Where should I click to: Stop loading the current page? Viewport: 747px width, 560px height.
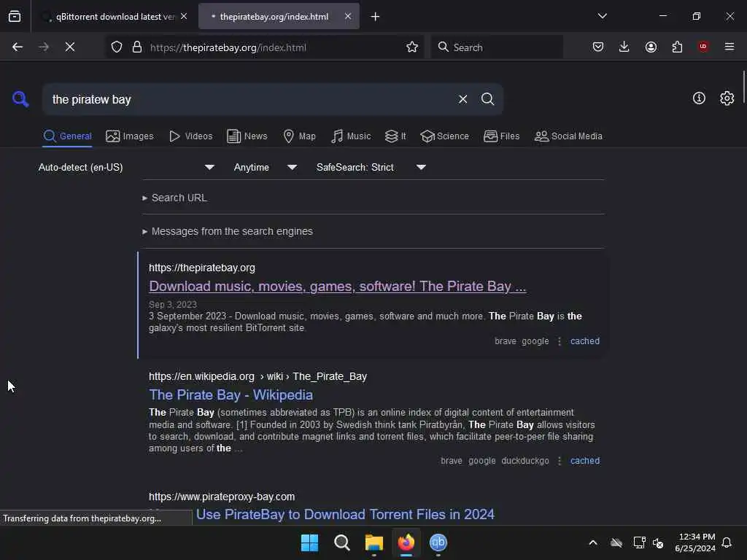(x=69, y=47)
